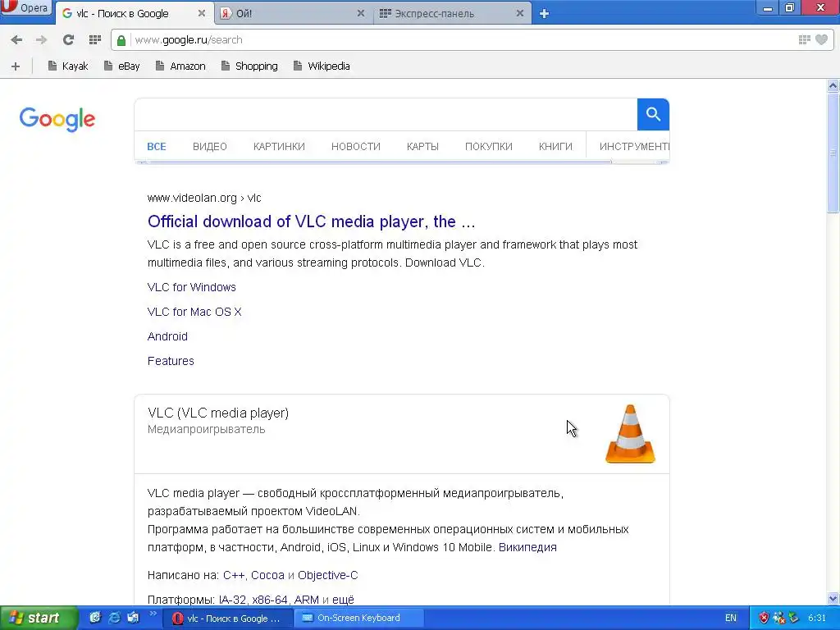
Task: Open the Windows start button
Action: pyautogui.click(x=39, y=618)
